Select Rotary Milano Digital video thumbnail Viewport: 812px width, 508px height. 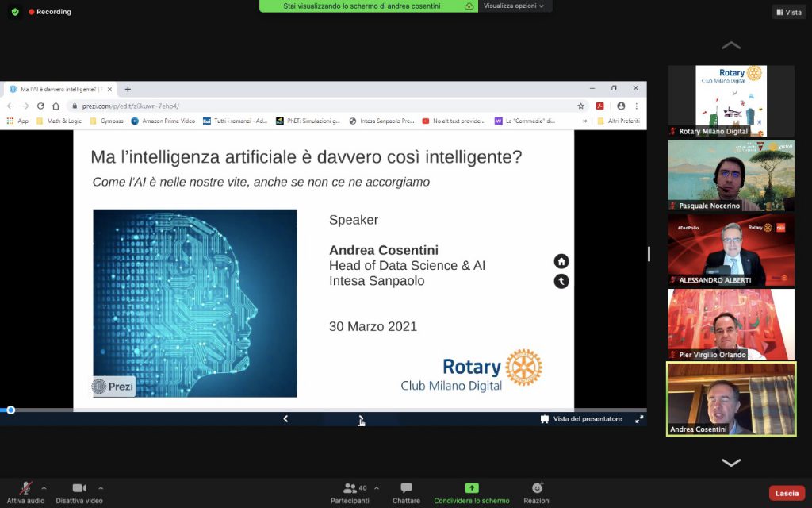(x=730, y=101)
